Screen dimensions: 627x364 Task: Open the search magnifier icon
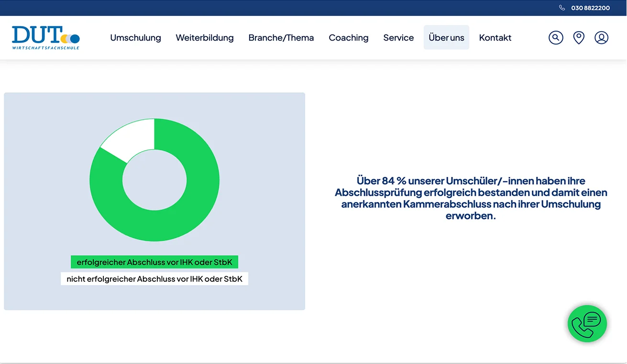coord(556,37)
